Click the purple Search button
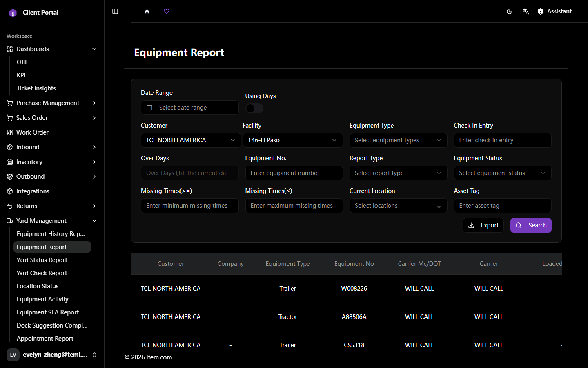The height and width of the screenshot is (368, 588). click(x=531, y=225)
